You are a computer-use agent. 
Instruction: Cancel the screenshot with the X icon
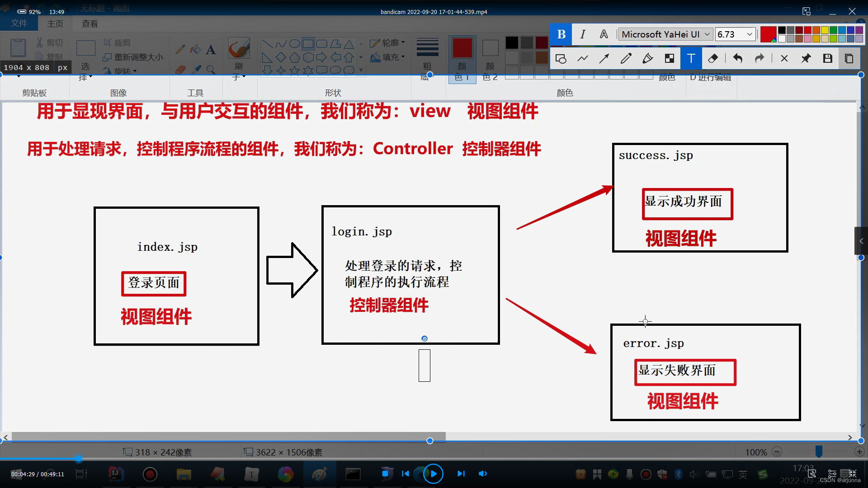[784, 58]
